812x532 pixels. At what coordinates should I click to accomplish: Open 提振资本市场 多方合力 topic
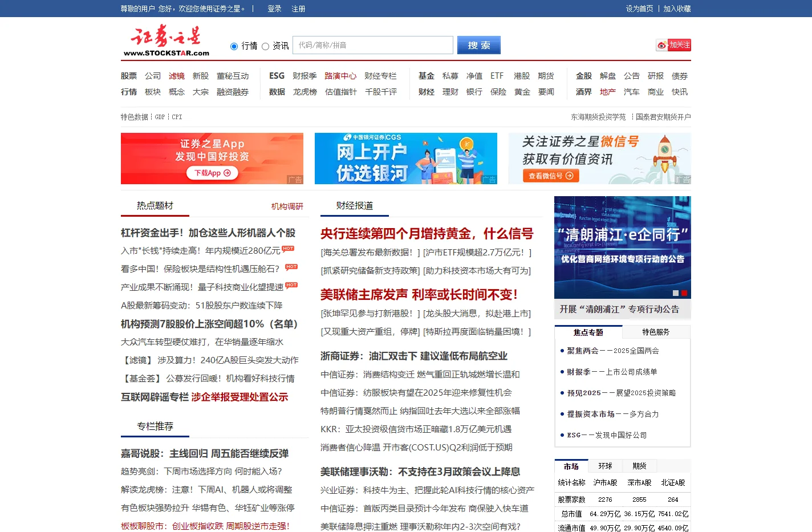613,414
